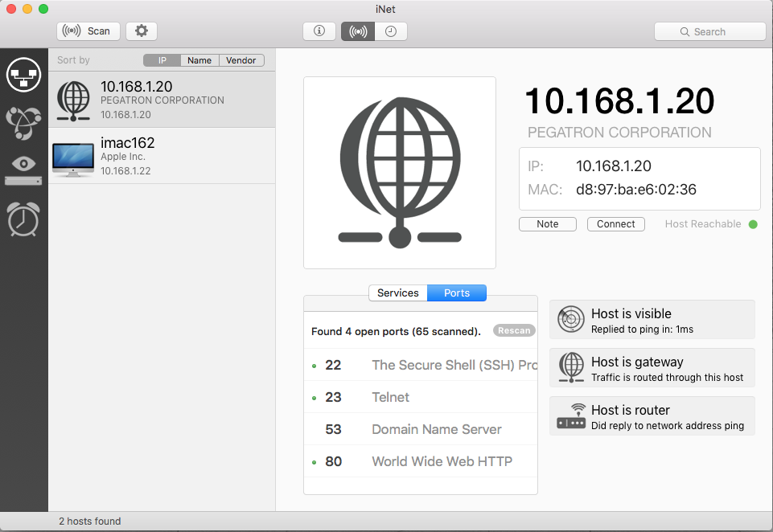Show the info view toolbar icon

[x=319, y=31]
